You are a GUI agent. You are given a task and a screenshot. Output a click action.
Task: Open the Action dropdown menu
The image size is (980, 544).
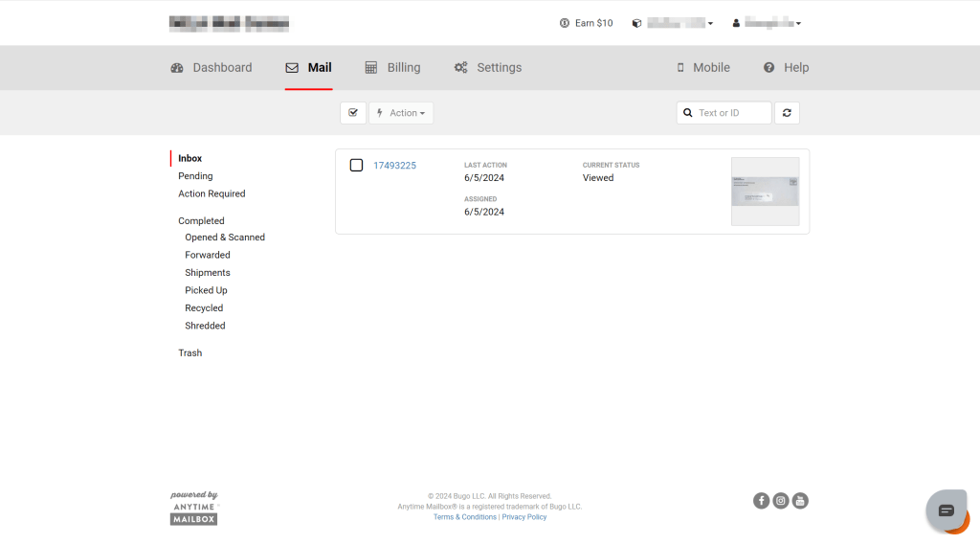tap(401, 113)
